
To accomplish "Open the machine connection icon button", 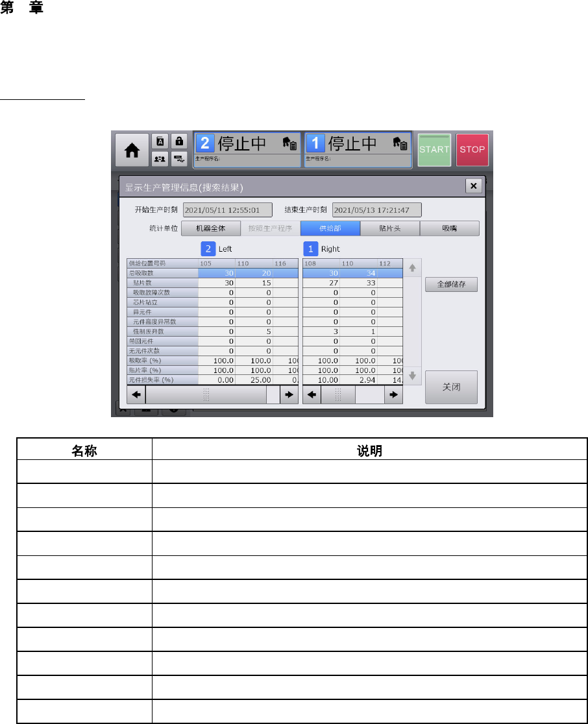I will click(x=179, y=159).
